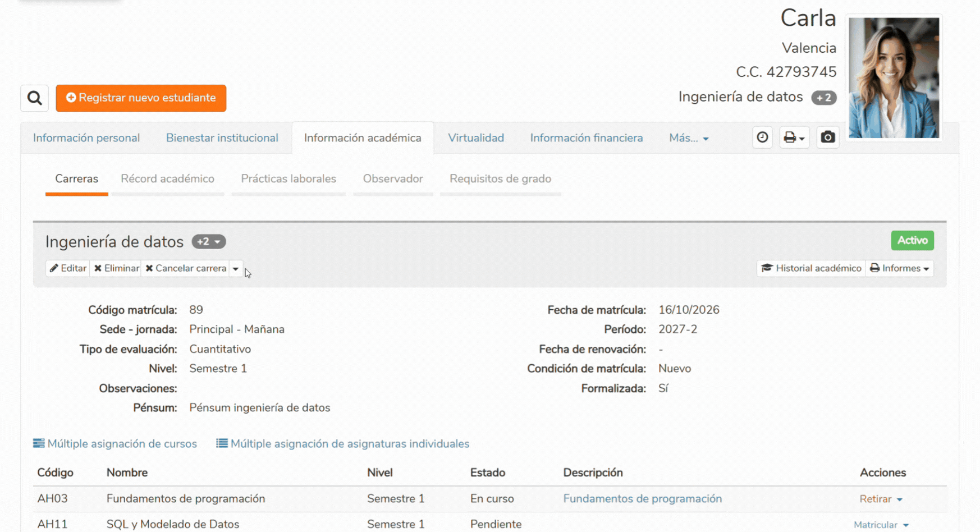Expand the Informes dropdown

(900, 268)
